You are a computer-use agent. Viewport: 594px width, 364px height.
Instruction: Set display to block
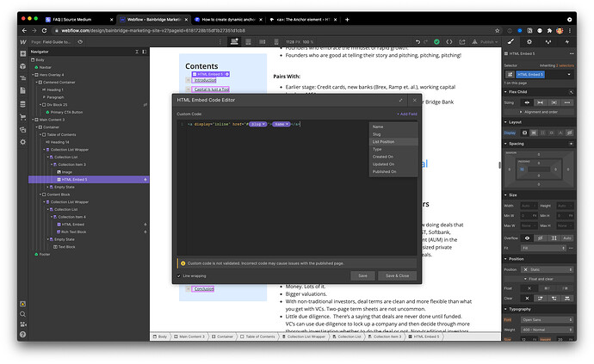524,133
